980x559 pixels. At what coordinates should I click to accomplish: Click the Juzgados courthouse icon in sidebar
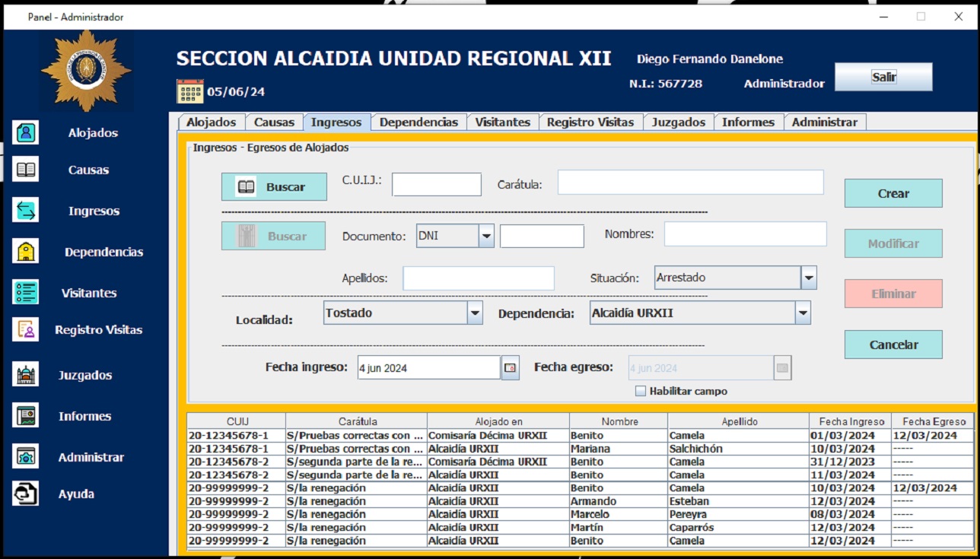click(x=26, y=375)
